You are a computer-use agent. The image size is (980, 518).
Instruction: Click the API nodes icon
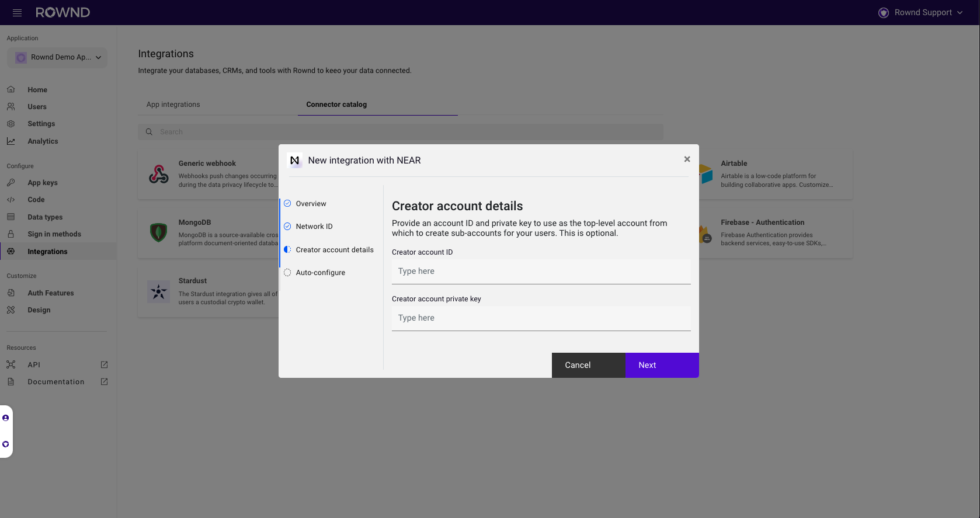pyautogui.click(x=11, y=364)
